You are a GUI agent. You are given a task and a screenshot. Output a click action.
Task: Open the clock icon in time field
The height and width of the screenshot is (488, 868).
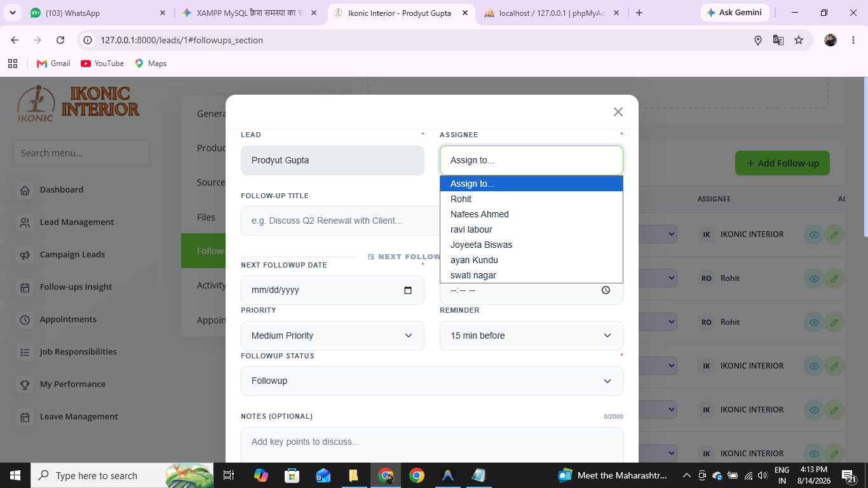(606, 290)
